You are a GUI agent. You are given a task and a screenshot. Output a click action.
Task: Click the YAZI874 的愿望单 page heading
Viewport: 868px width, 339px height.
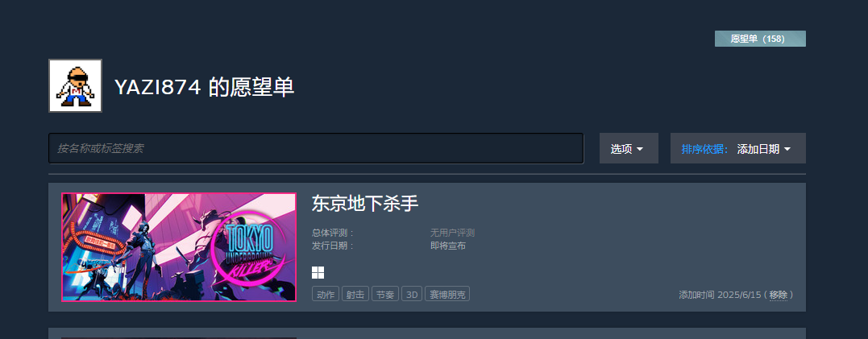pyautogui.click(x=204, y=88)
